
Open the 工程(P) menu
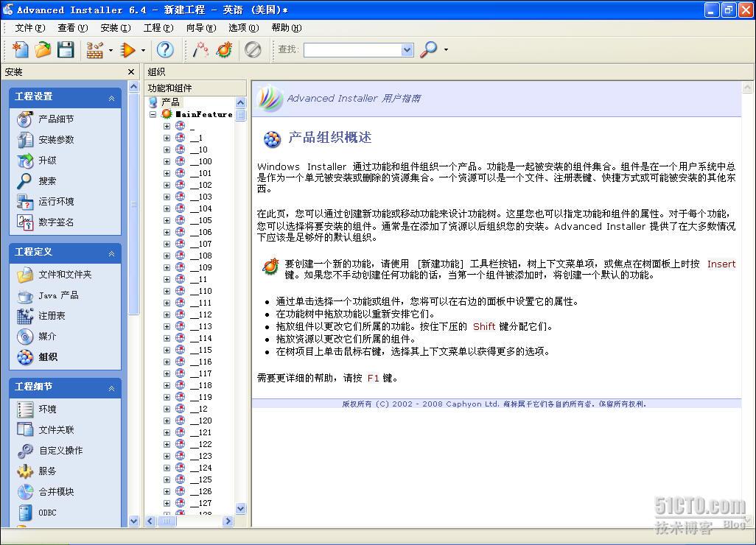click(158, 27)
